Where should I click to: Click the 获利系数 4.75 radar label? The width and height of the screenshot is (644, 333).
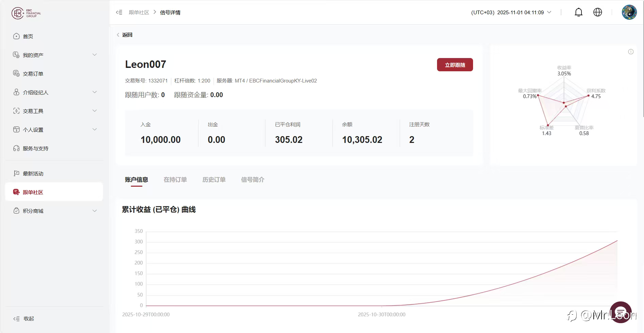[x=596, y=93]
